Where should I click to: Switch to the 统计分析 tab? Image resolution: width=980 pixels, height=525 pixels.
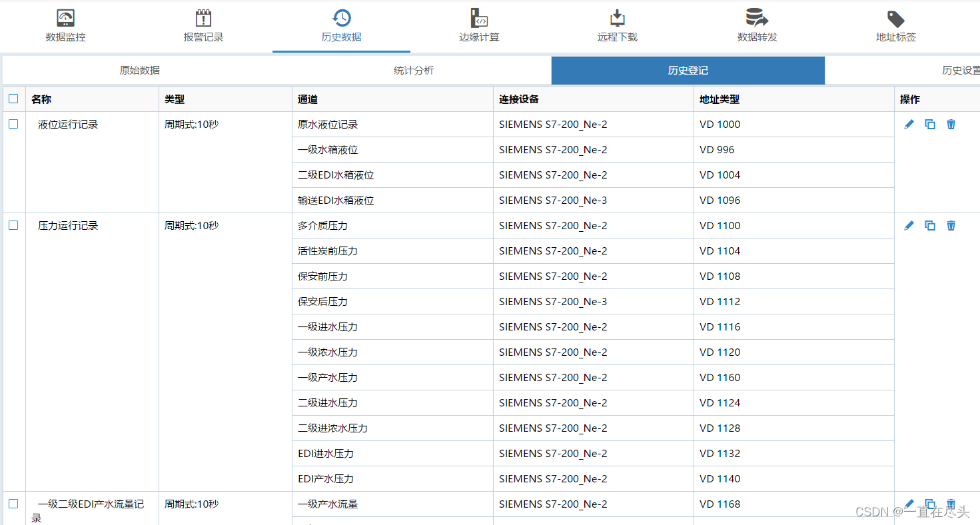coord(414,71)
